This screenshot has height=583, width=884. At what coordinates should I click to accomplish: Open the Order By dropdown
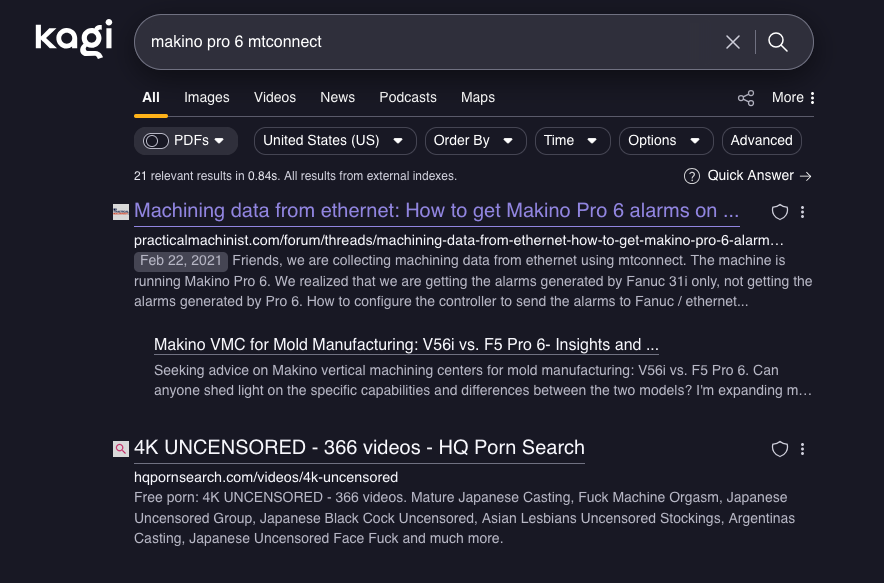(475, 141)
